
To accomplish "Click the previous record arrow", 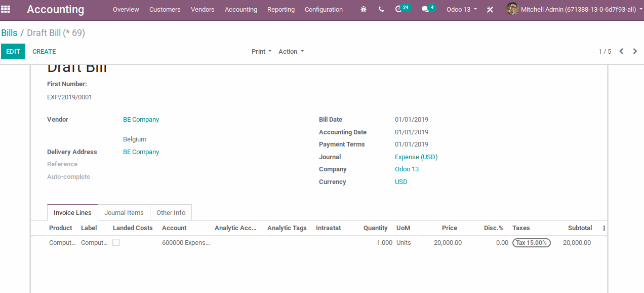I will tap(621, 51).
